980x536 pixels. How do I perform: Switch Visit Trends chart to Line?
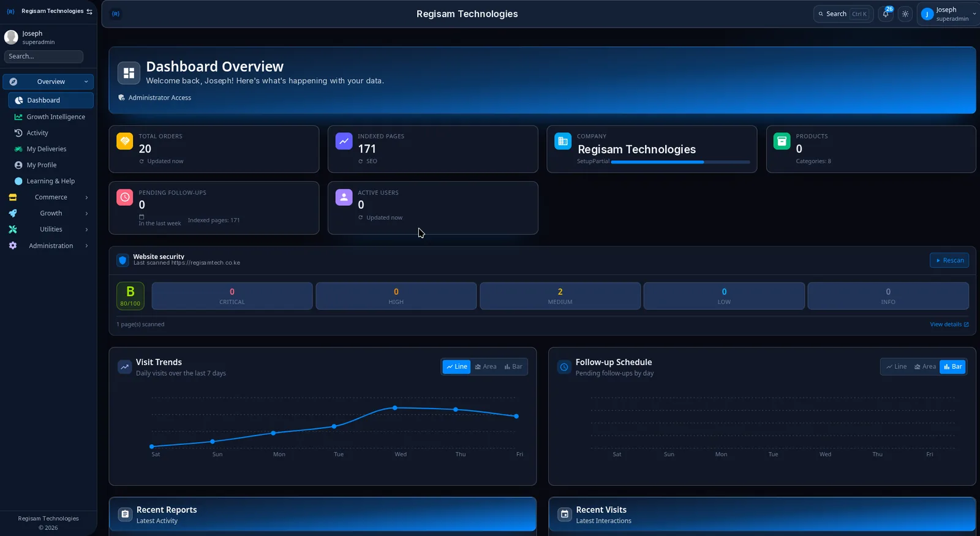(x=457, y=367)
